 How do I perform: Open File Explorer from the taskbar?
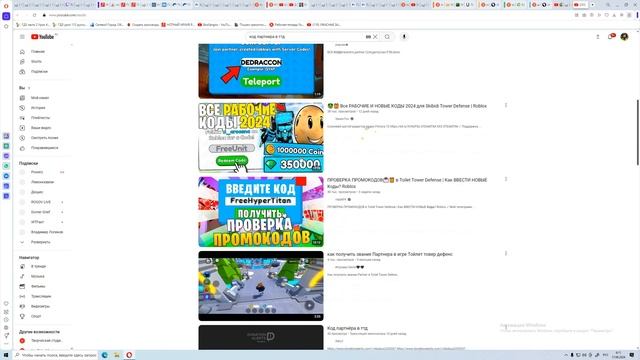click(x=117, y=355)
